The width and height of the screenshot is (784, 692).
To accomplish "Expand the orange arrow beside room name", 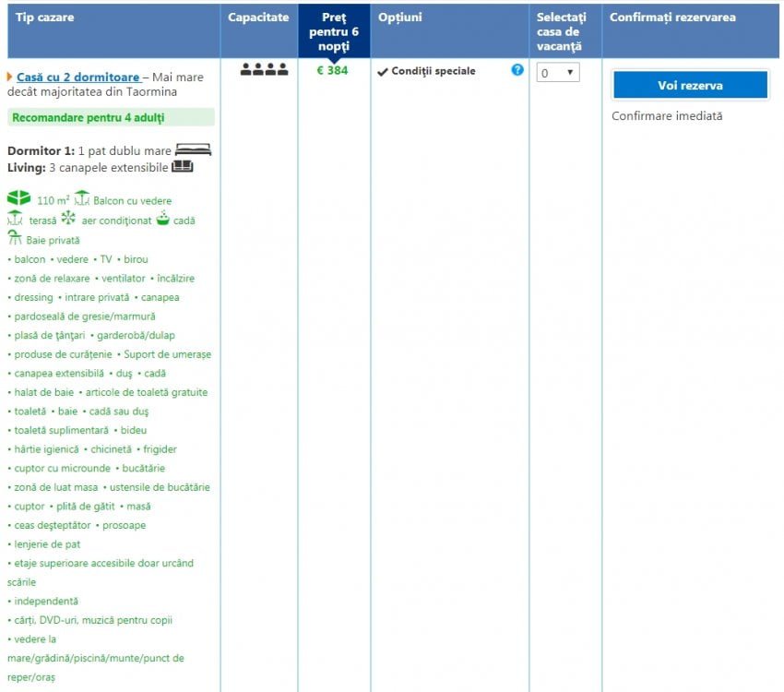I will coord(10,78).
